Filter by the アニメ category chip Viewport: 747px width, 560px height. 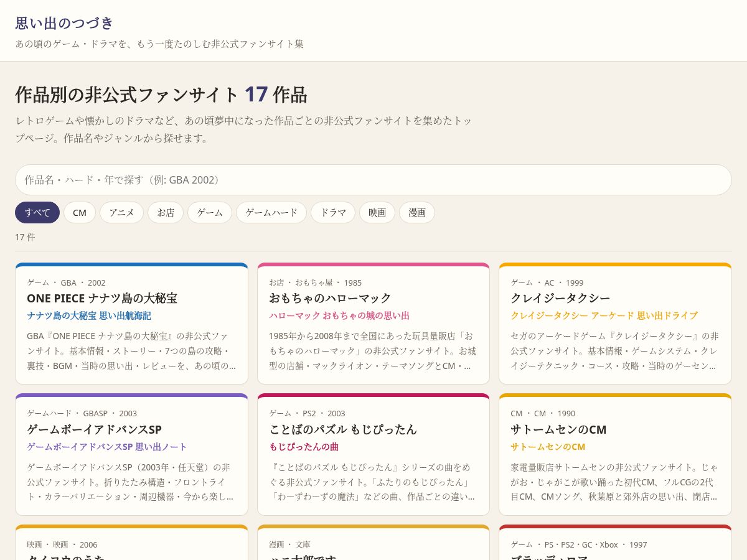[x=121, y=212]
